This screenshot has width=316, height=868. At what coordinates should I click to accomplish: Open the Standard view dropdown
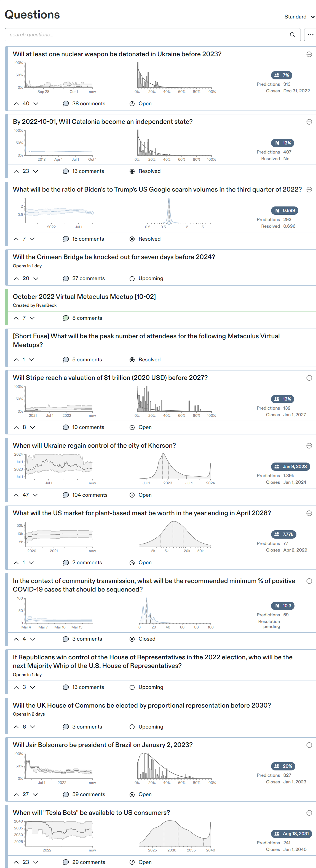[x=299, y=17]
